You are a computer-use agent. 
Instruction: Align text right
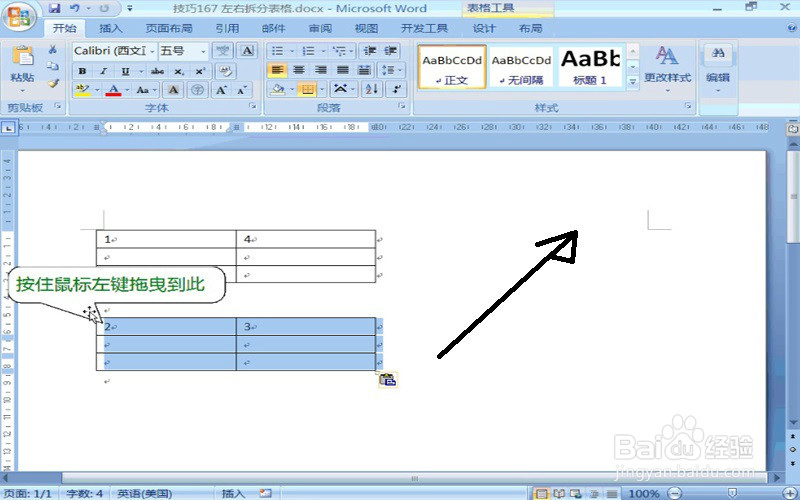[321, 70]
